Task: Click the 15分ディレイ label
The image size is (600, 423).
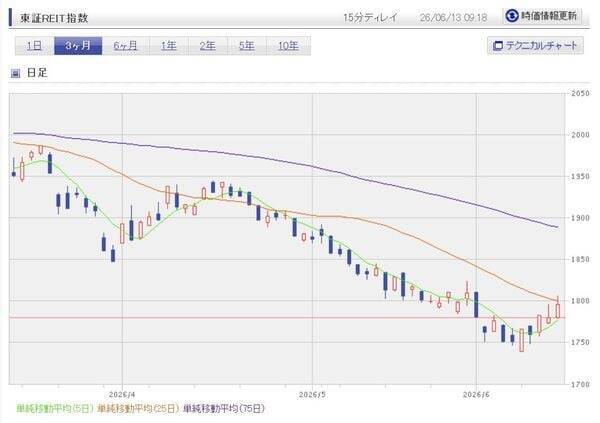Action: pos(370,18)
